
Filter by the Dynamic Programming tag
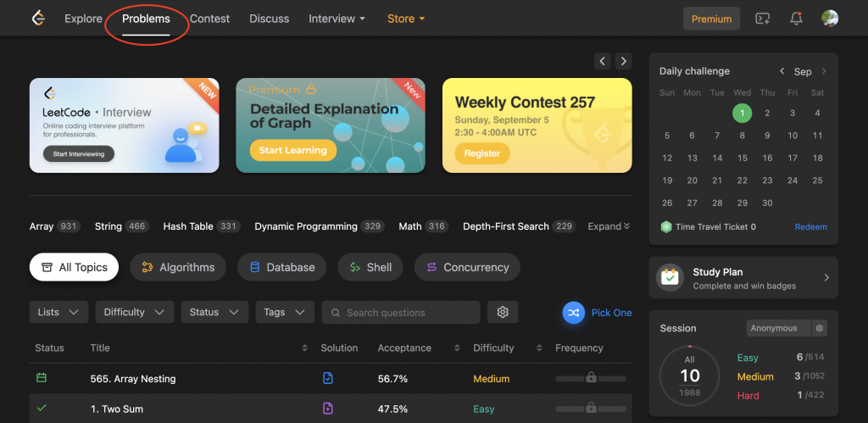320,226
